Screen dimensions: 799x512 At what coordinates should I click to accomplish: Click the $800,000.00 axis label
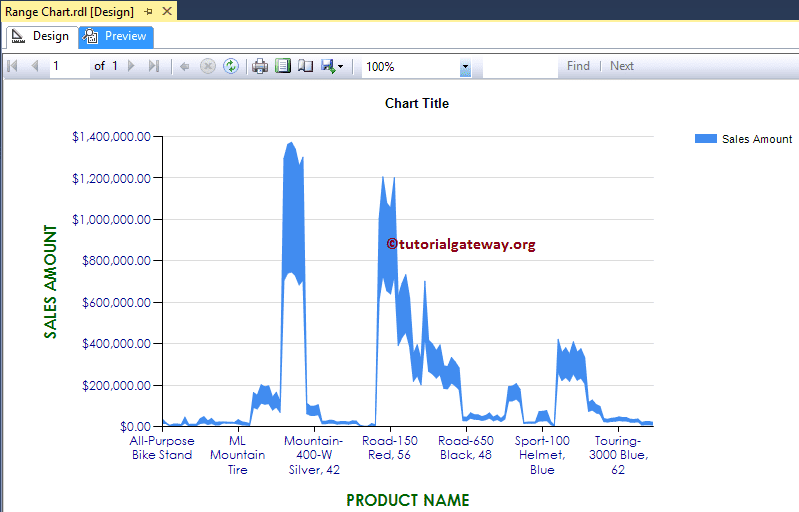[x=116, y=261]
